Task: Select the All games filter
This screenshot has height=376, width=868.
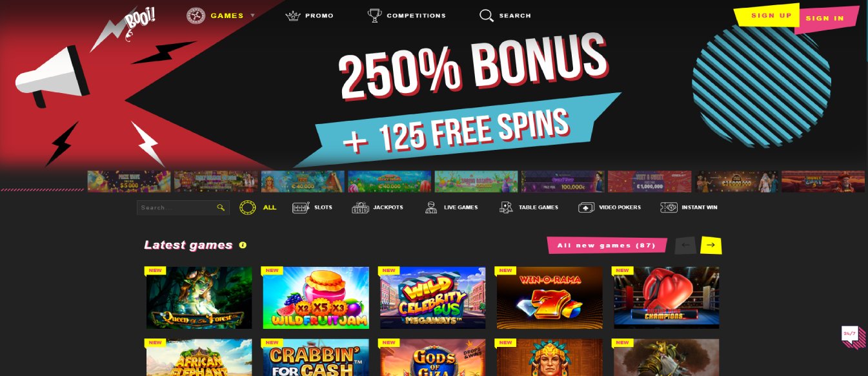Action: (x=258, y=207)
